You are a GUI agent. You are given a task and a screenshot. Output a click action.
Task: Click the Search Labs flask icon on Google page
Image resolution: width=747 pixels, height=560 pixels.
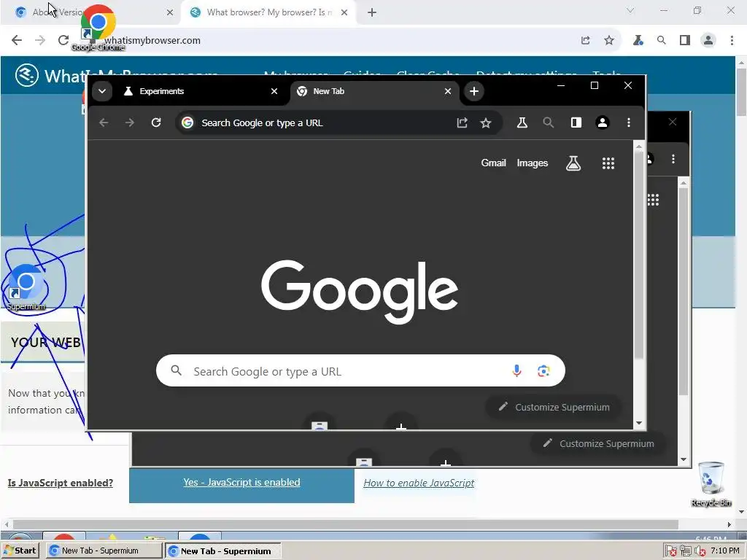[x=573, y=163]
